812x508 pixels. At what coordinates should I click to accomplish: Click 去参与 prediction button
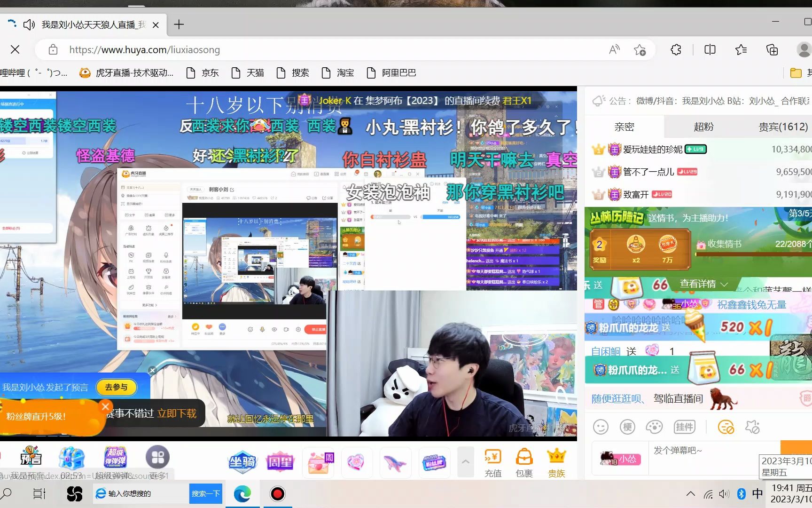click(x=116, y=387)
